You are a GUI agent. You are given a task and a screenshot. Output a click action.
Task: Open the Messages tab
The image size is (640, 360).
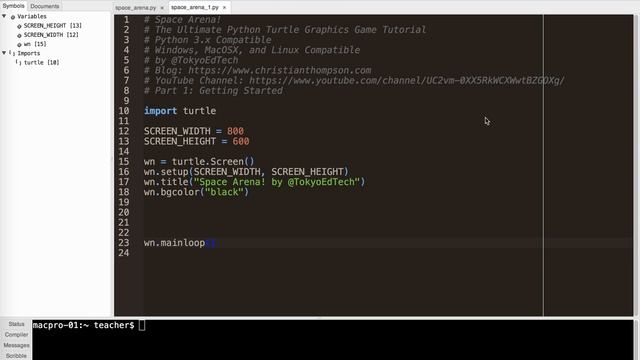tap(16, 345)
